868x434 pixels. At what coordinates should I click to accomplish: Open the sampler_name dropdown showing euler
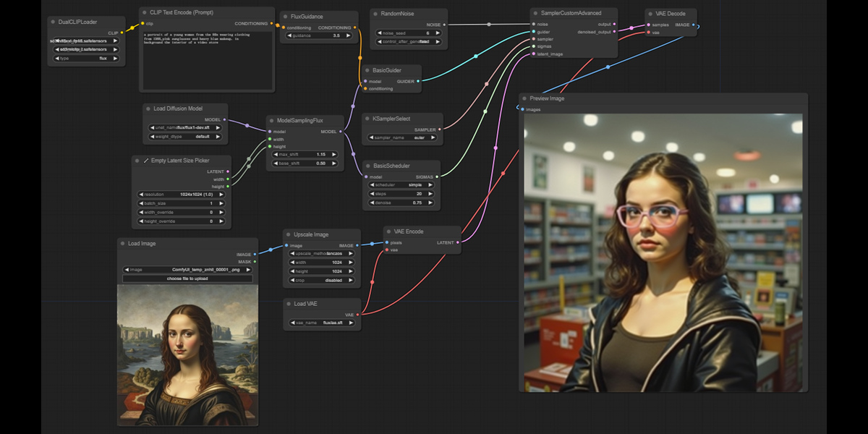pyautogui.click(x=401, y=137)
